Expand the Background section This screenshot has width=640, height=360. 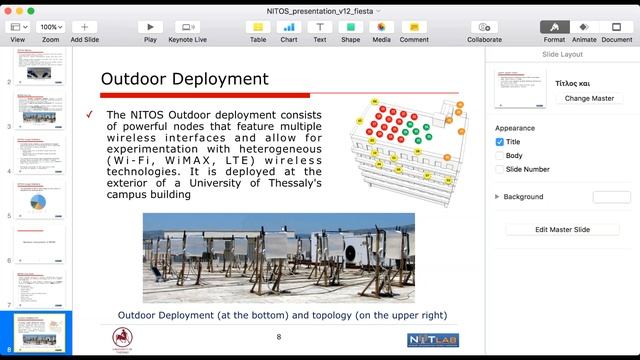(497, 197)
